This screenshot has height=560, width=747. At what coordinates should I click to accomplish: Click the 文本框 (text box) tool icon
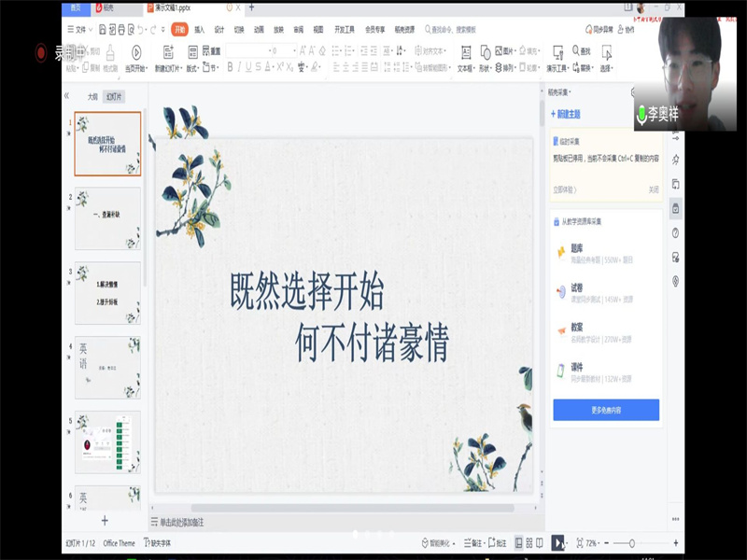coord(464,52)
